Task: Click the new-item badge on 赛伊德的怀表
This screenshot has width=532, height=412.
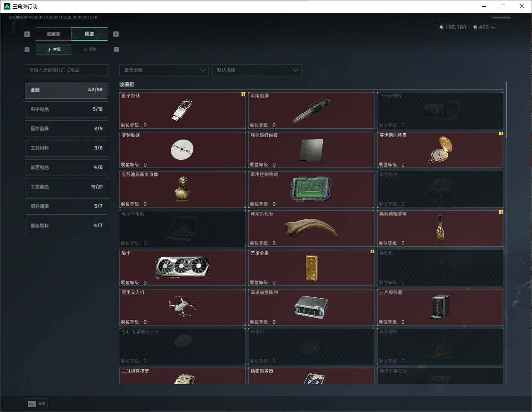Action: coord(501,134)
